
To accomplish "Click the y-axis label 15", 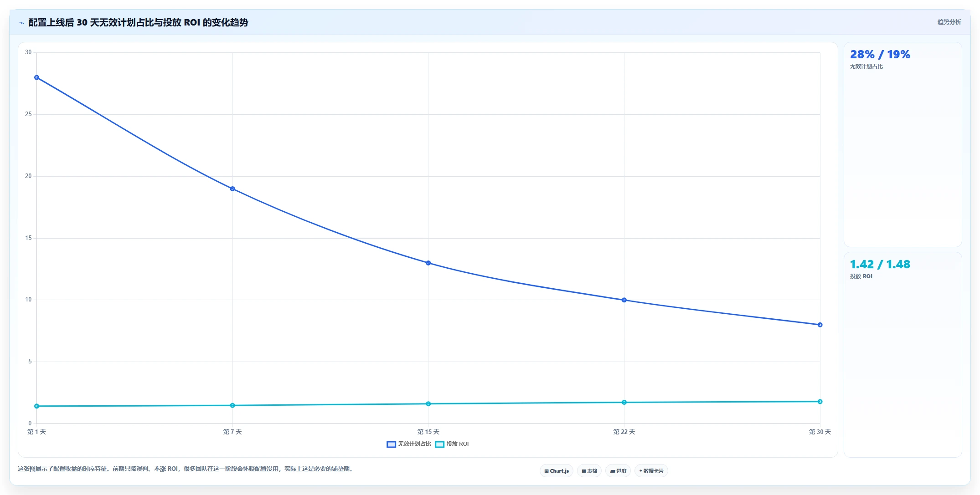I will pos(29,238).
